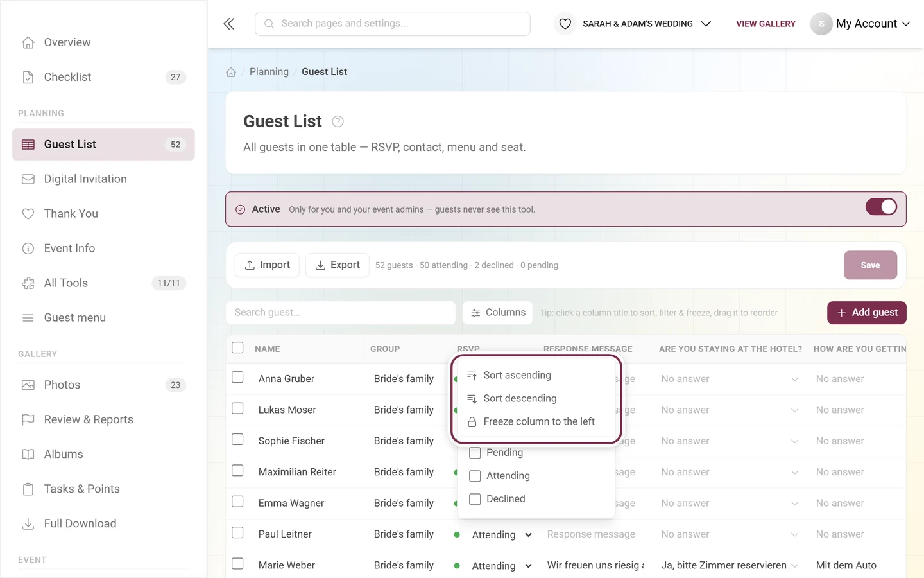Open the Digital Invitation sidebar page
Screen dimensions: 924x578
pyautogui.click(x=103, y=179)
